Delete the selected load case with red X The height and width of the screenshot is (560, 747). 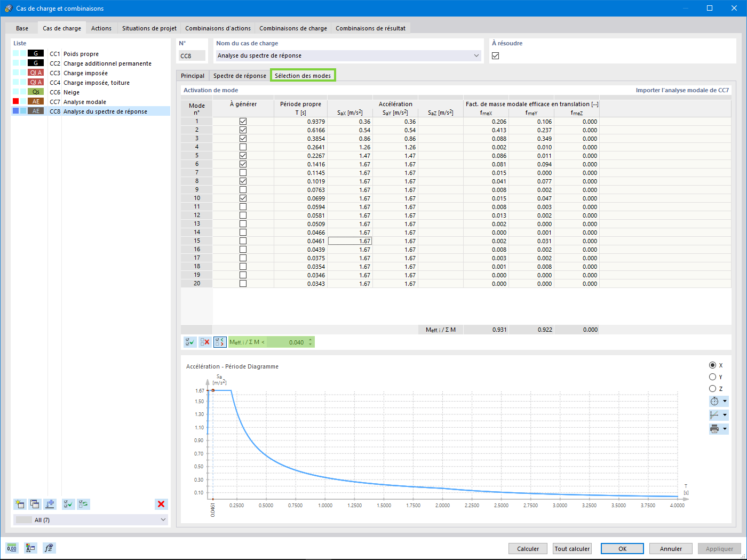[x=161, y=504]
